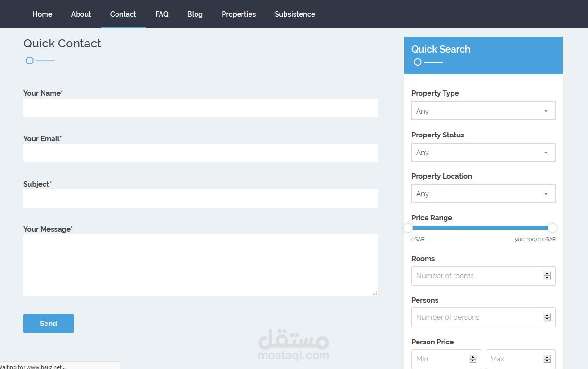Click into the Your Email field

201,153
